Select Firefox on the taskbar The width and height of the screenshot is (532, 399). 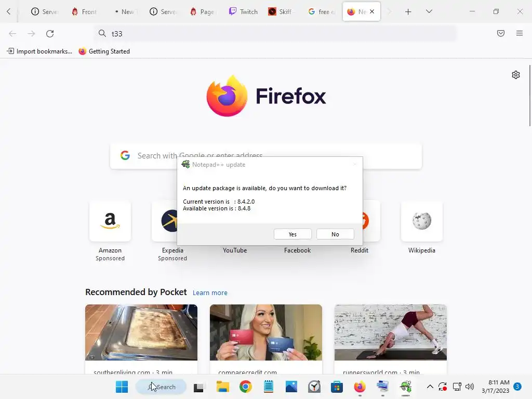point(360,387)
